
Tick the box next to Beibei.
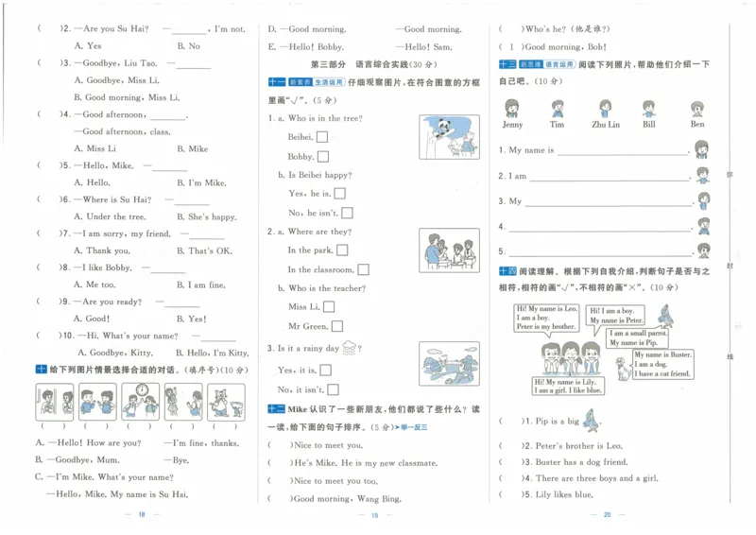(x=322, y=137)
